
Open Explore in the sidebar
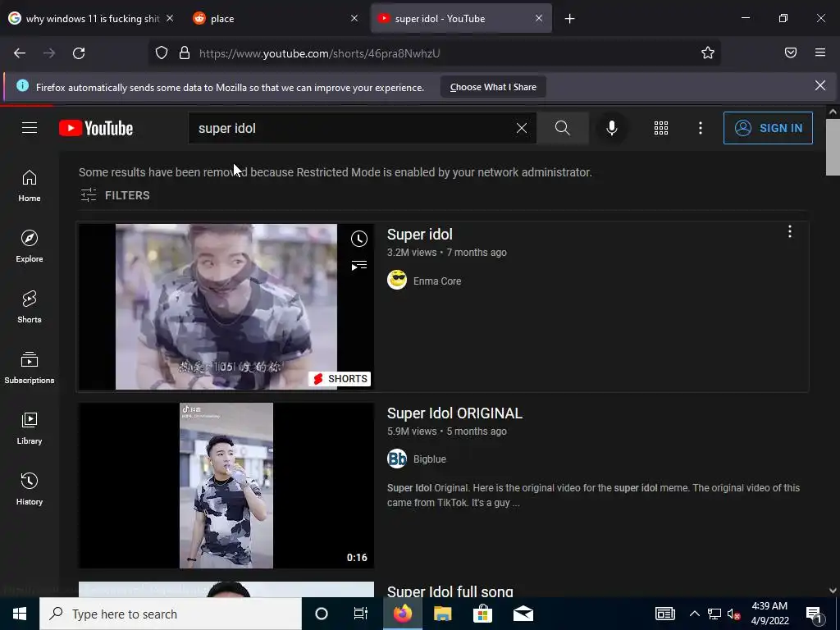point(30,246)
